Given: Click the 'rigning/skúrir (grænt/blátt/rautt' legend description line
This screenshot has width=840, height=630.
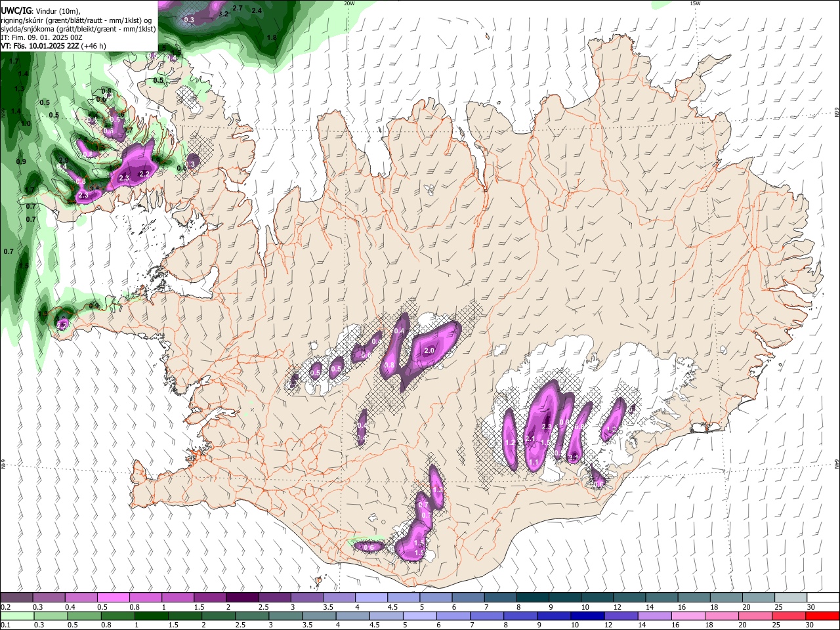Looking at the screenshot, I should (x=77, y=20).
